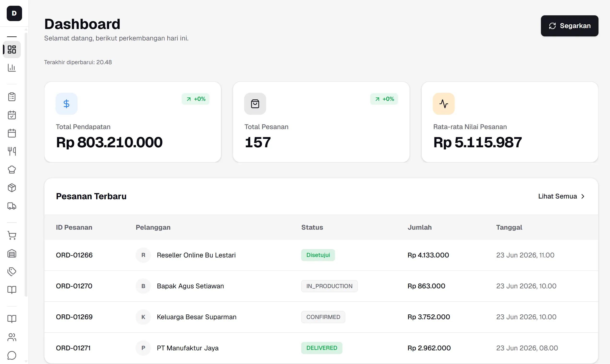Click the sidebar vertical scrollbar
The height and width of the screenshot is (364, 610).
[26, 164]
